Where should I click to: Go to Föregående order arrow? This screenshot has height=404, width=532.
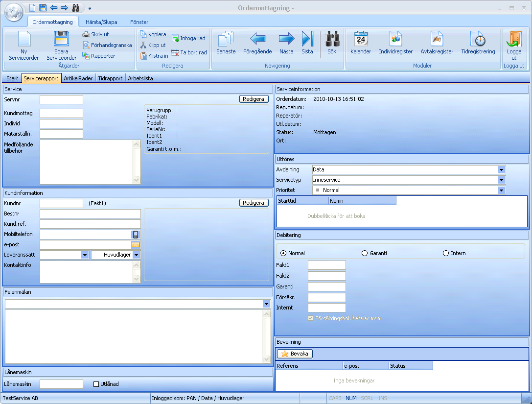click(257, 39)
